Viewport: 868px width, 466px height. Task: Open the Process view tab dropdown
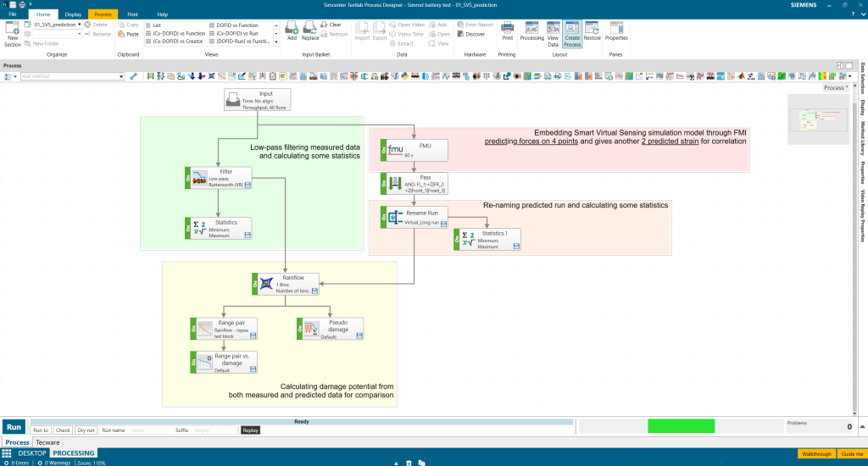[836, 87]
